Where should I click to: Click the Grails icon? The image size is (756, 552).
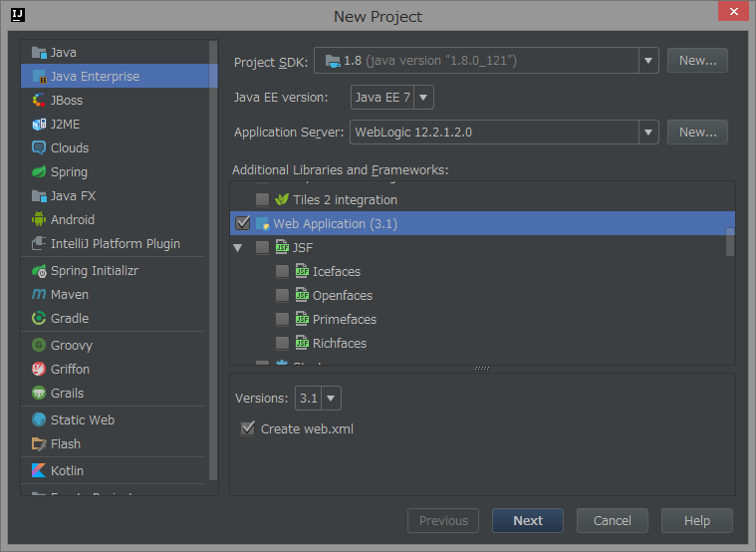(39, 393)
